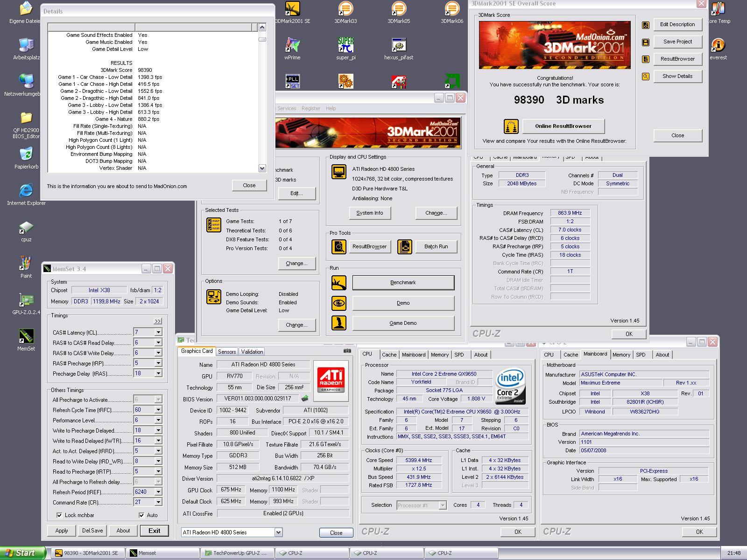Open the wPrime desktop icon
The height and width of the screenshot is (560, 747).
coord(292,49)
